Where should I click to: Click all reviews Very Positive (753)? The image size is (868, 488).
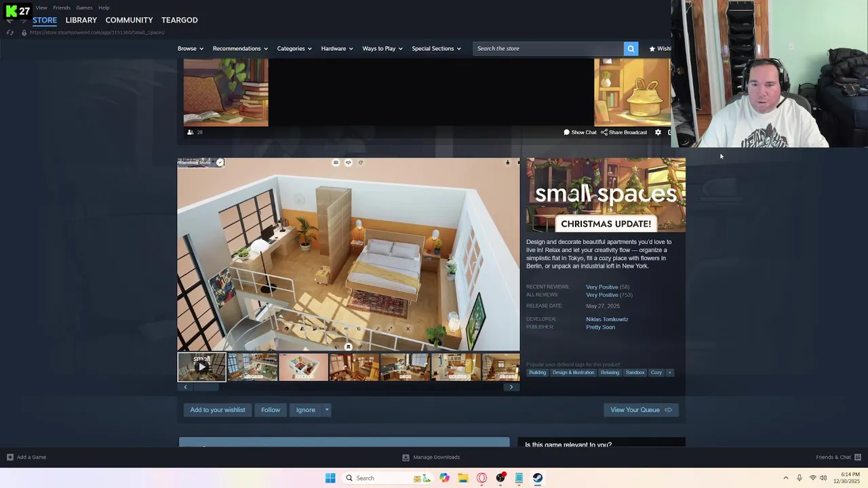coord(609,296)
